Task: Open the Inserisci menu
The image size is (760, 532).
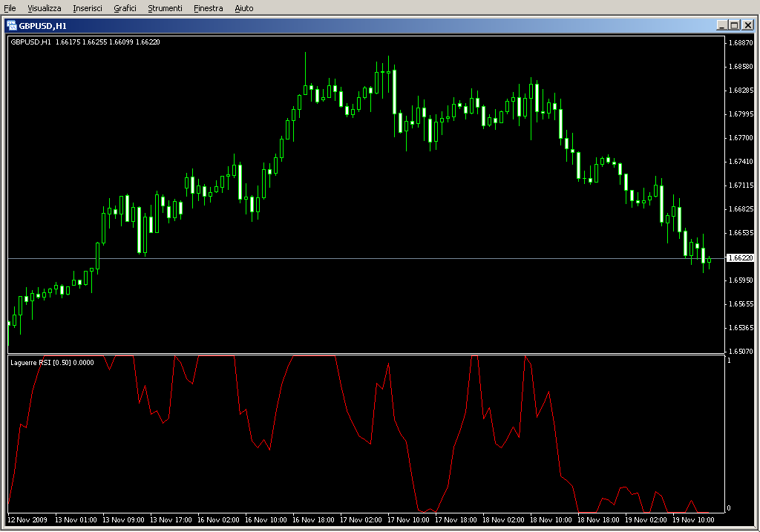Action: click(88, 8)
